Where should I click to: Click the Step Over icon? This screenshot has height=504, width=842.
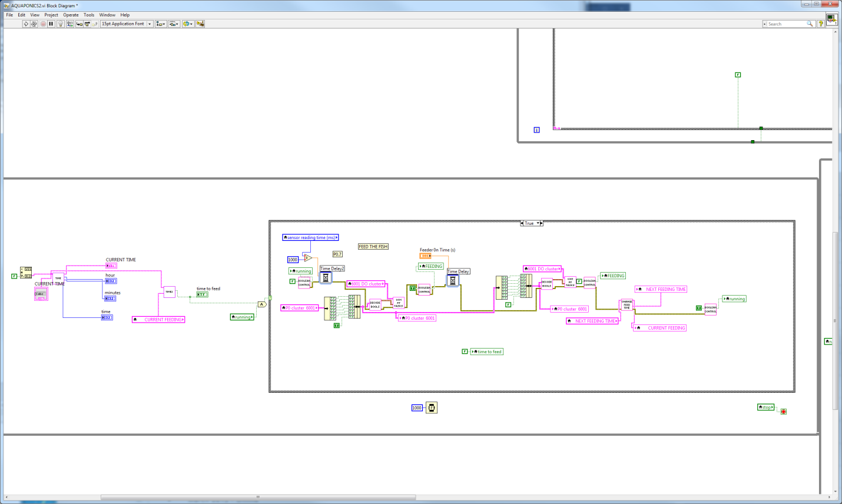pos(87,24)
